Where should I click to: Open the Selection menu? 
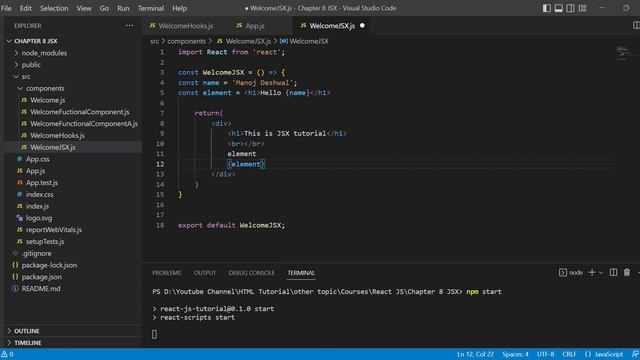click(x=54, y=8)
